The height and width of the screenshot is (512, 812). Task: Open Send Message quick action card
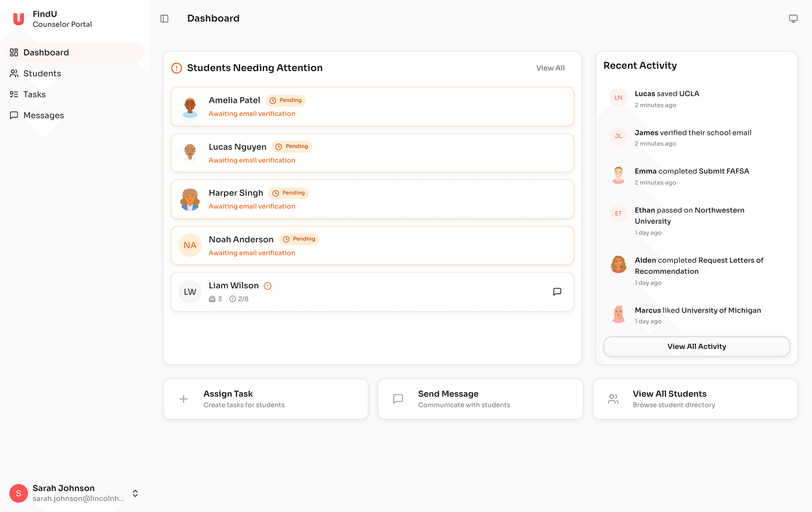click(x=481, y=398)
